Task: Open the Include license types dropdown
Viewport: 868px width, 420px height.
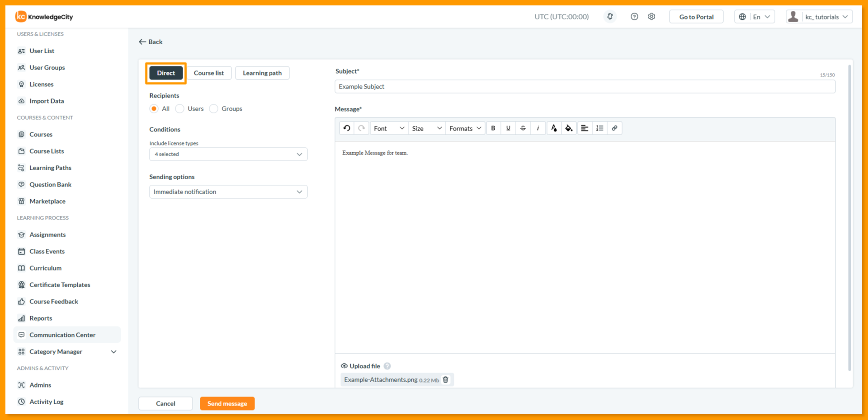Action: click(228, 154)
